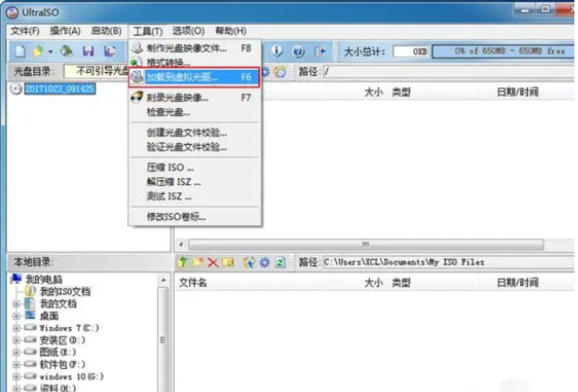Choose 创建光盘文件校验... entry
The width and height of the screenshot is (578, 392).
tap(195, 132)
